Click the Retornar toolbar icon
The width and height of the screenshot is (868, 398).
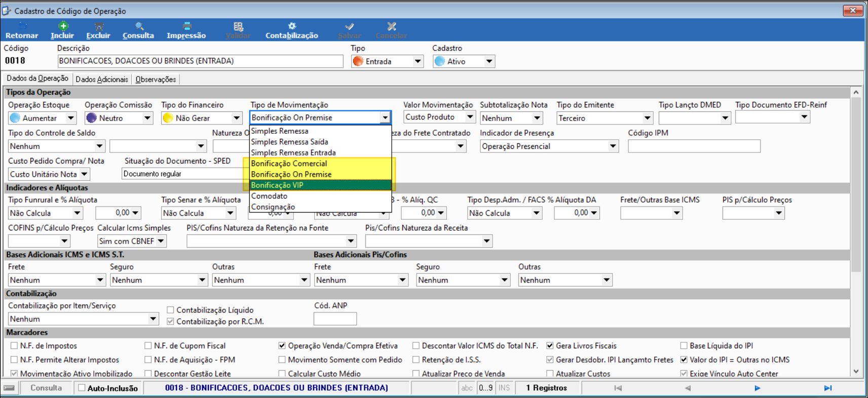[22, 26]
